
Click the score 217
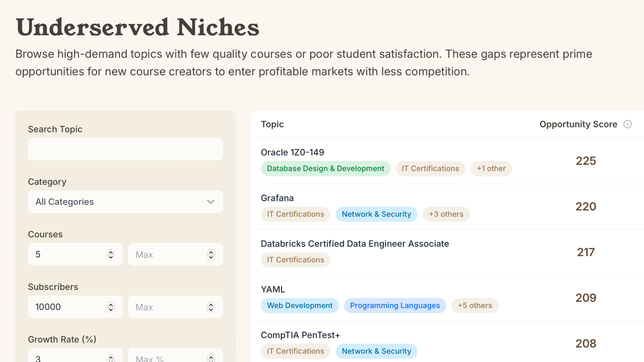(586, 252)
